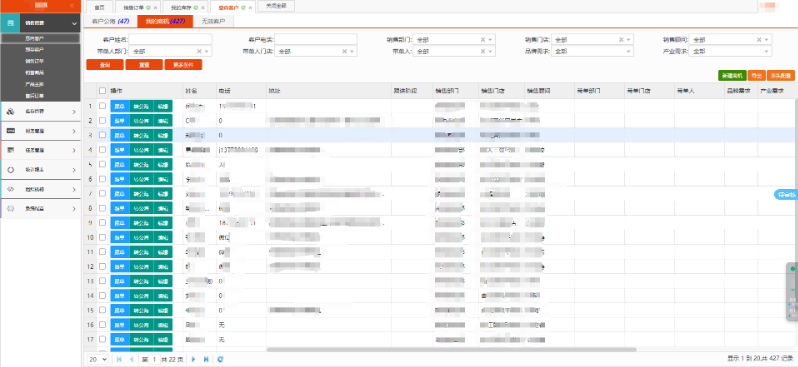Go to the first page with the pager icon

tap(119, 359)
